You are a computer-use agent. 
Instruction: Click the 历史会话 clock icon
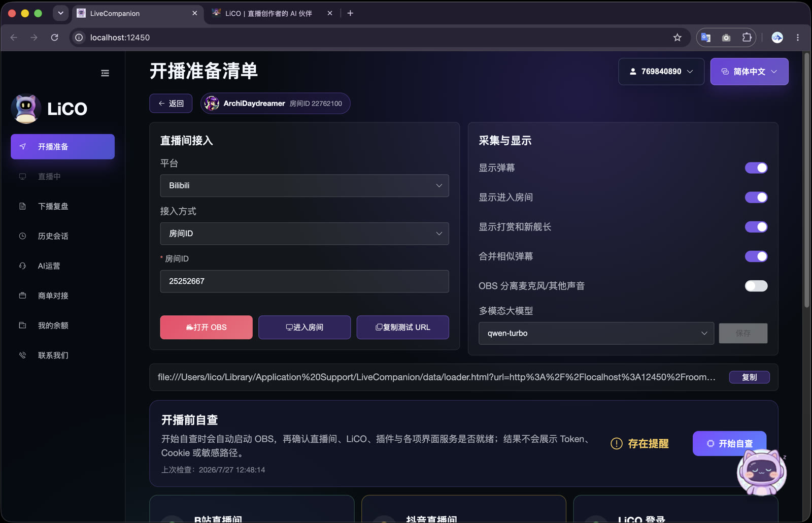coord(22,236)
